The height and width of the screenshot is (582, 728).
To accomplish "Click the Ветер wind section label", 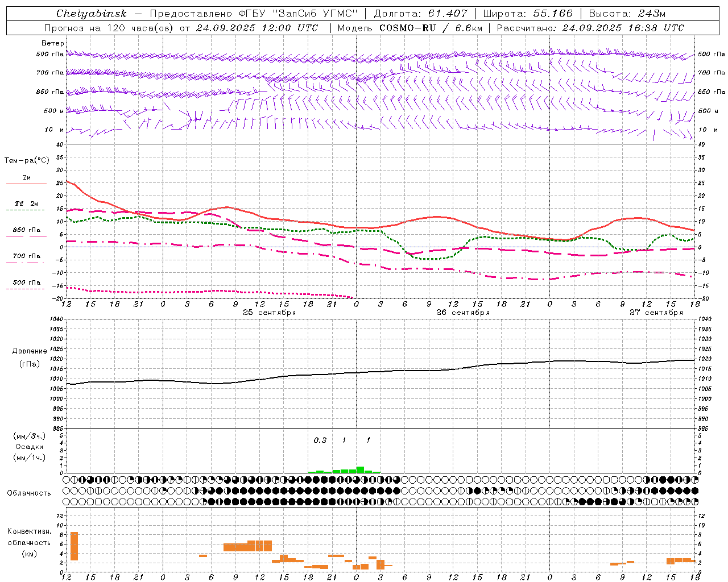I will (x=52, y=43).
